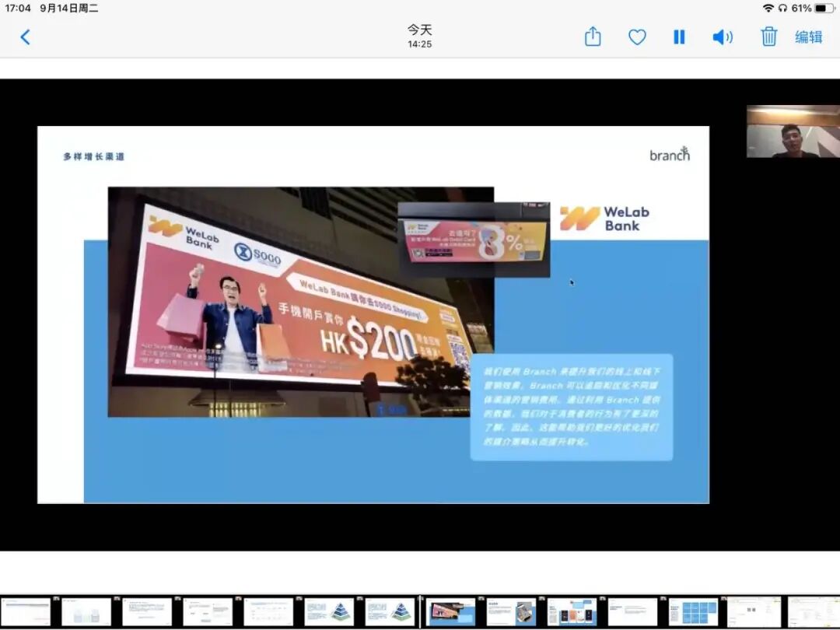Tap the 今天 14:25 title
The image size is (840, 630).
pyautogui.click(x=419, y=36)
